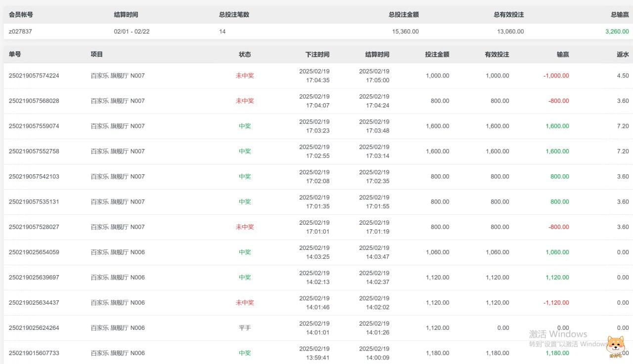
Task: Select order row 250219025654059
Action: (x=34, y=252)
